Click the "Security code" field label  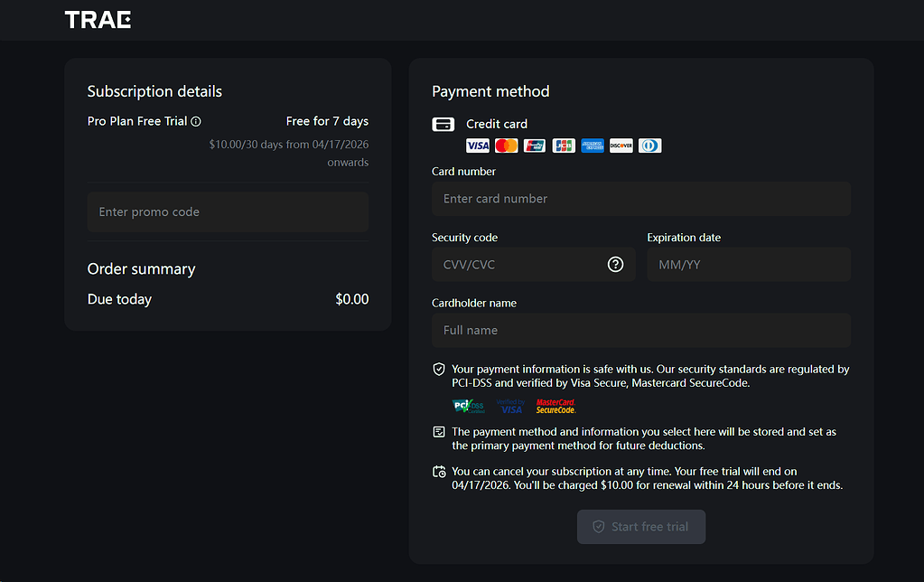(465, 238)
